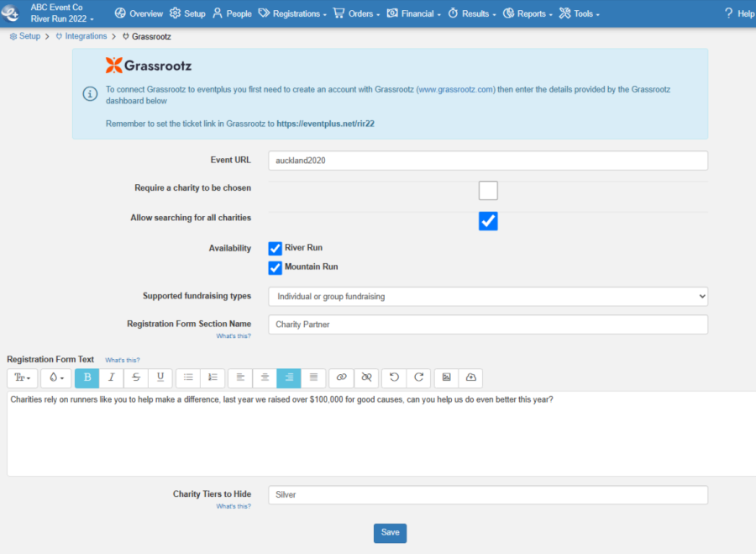Expand the font size dropdown in editor
The height and width of the screenshot is (554, 756).
(x=22, y=377)
